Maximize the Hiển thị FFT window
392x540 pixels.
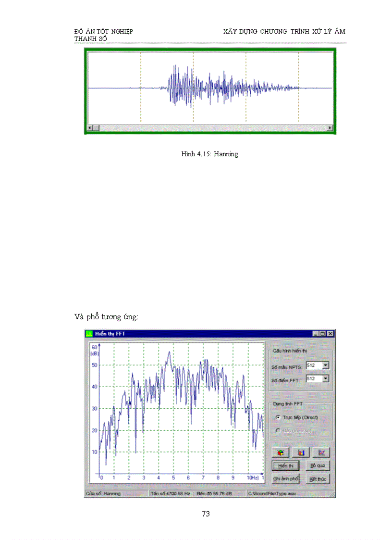[322, 333]
